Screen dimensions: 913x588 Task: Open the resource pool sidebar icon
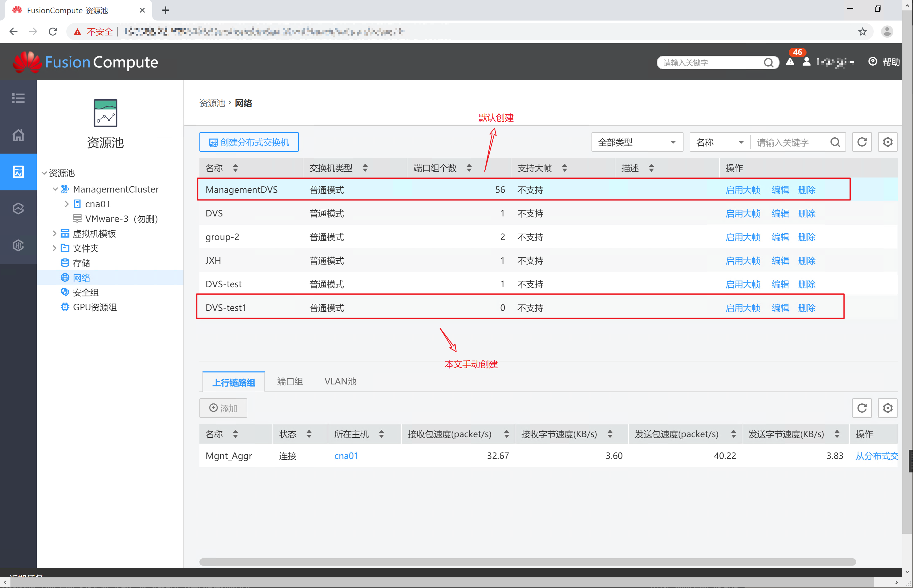[18, 172]
